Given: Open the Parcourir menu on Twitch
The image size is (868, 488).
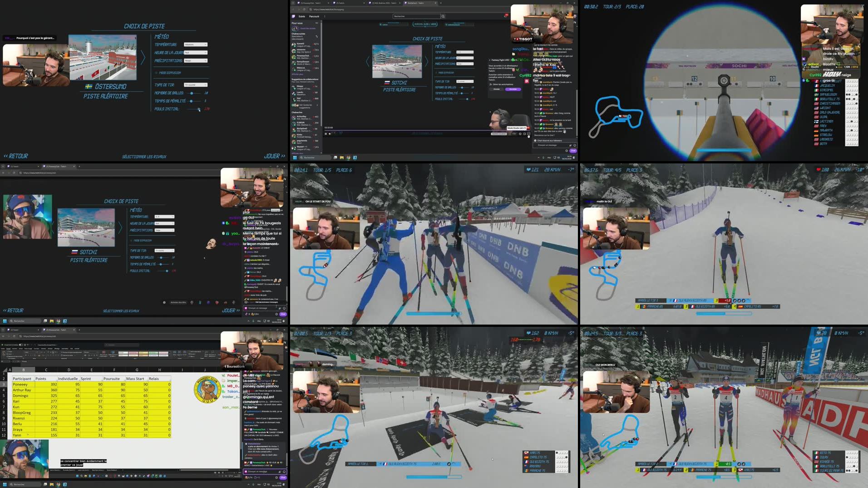Looking at the screenshot, I should tap(314, 16).
